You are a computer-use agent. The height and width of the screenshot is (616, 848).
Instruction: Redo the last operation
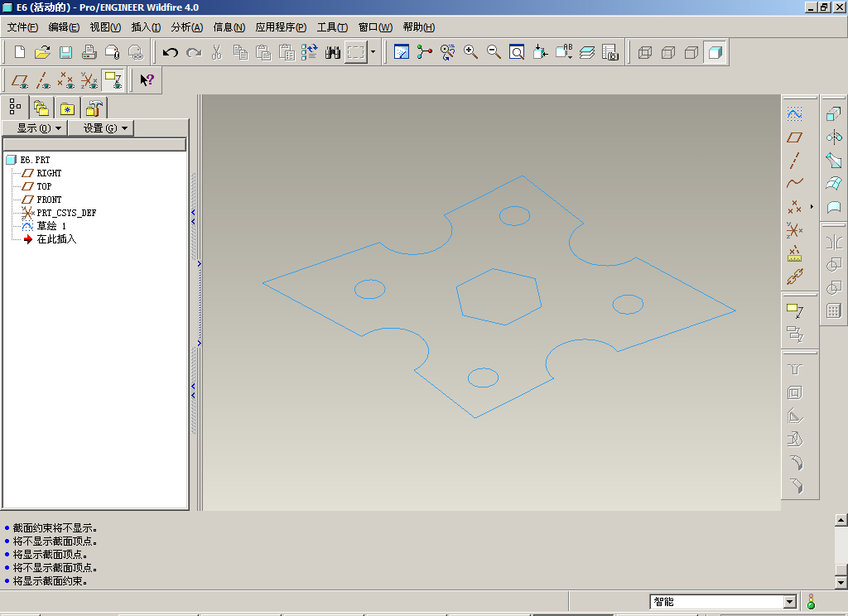[194, 52]
